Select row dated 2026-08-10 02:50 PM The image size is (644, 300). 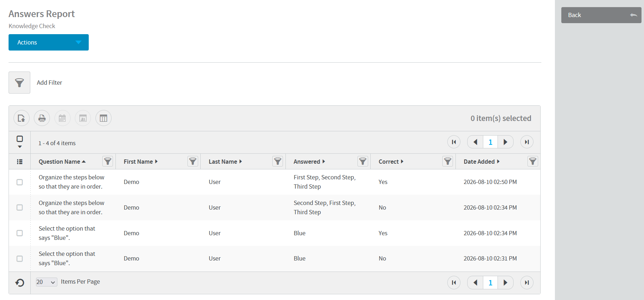coord(20,182)
